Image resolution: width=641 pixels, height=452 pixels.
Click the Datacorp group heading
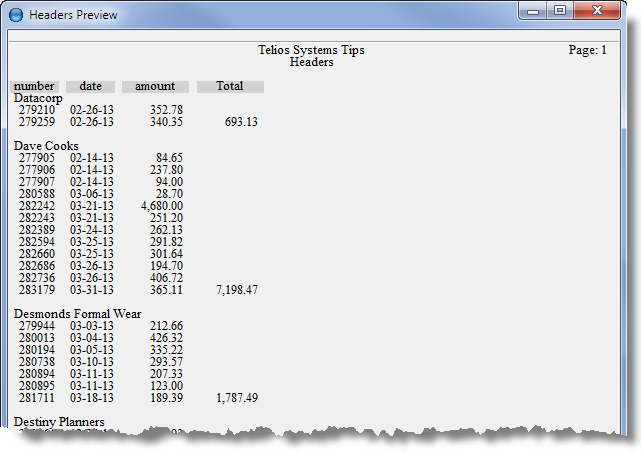37,99
